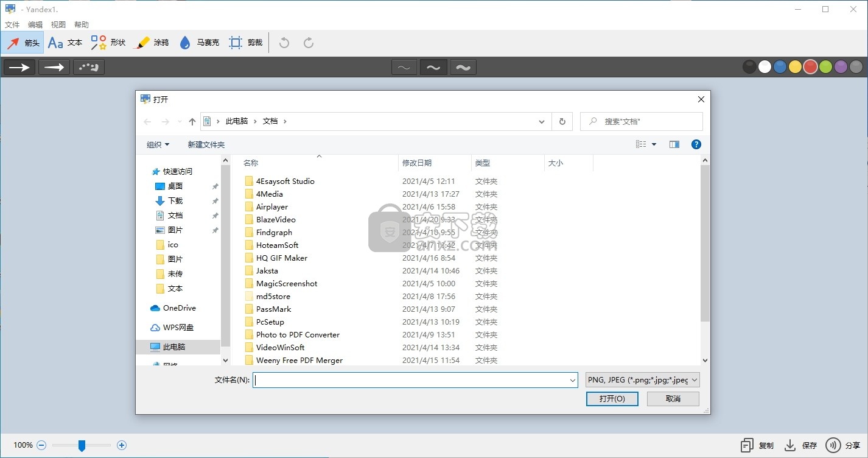Click the zoom slider handle

click(x=82, y=446)
